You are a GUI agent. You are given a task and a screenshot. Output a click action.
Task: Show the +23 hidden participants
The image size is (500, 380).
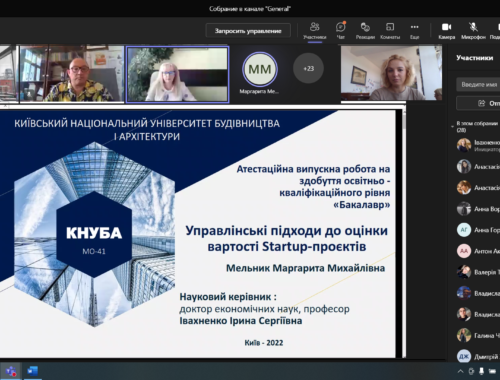(308, 68)
